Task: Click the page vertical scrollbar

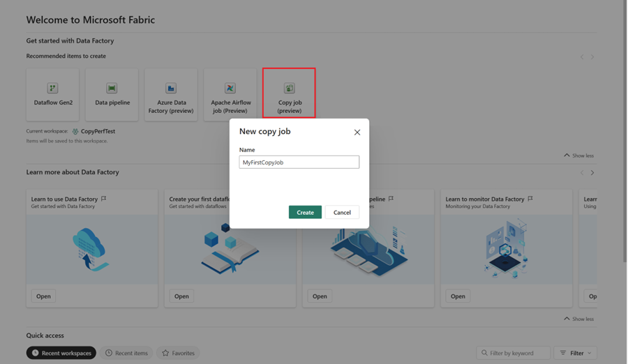Action: click(625, 132)
